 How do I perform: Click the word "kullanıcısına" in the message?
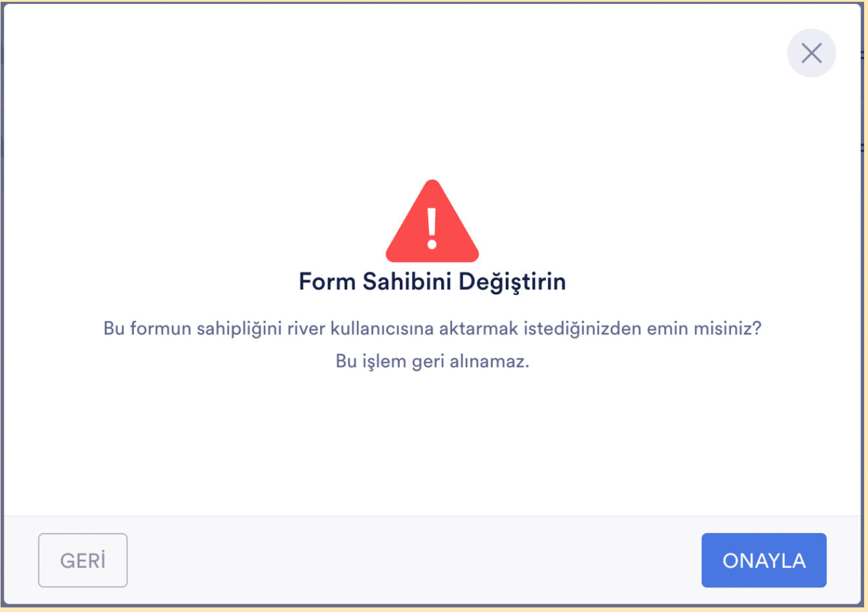pyautogui.click(x=382, y=329)
